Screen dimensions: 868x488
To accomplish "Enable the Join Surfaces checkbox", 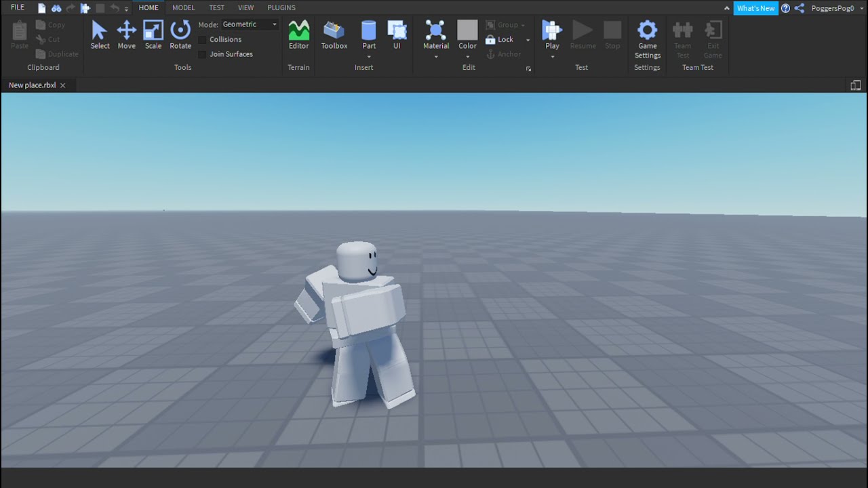I will click(x=202, y=54).
